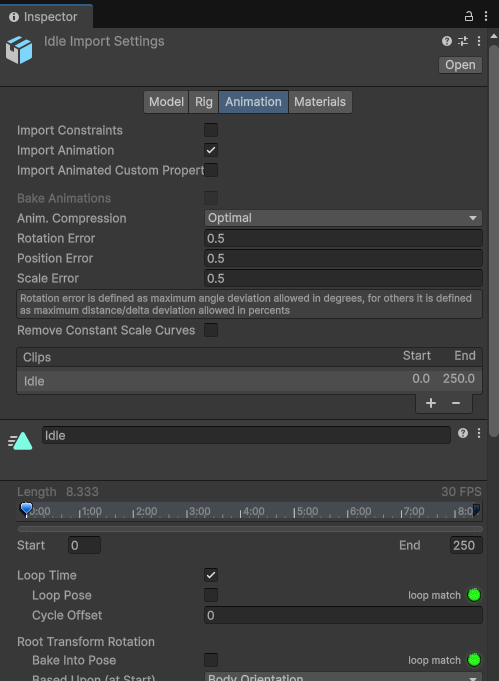Screen dimensions: 499x681
Task: Click the Inspector vertical scrollbar thumb
Action: [494, 241]
